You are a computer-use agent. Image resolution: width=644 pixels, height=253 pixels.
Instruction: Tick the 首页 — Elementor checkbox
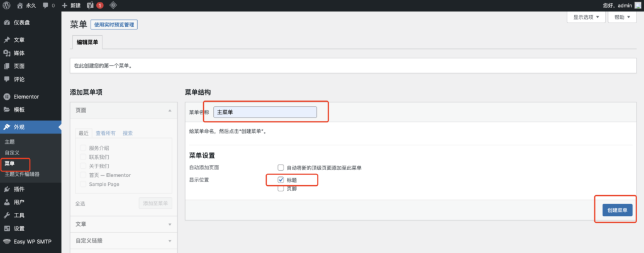(x=83, y=175)
